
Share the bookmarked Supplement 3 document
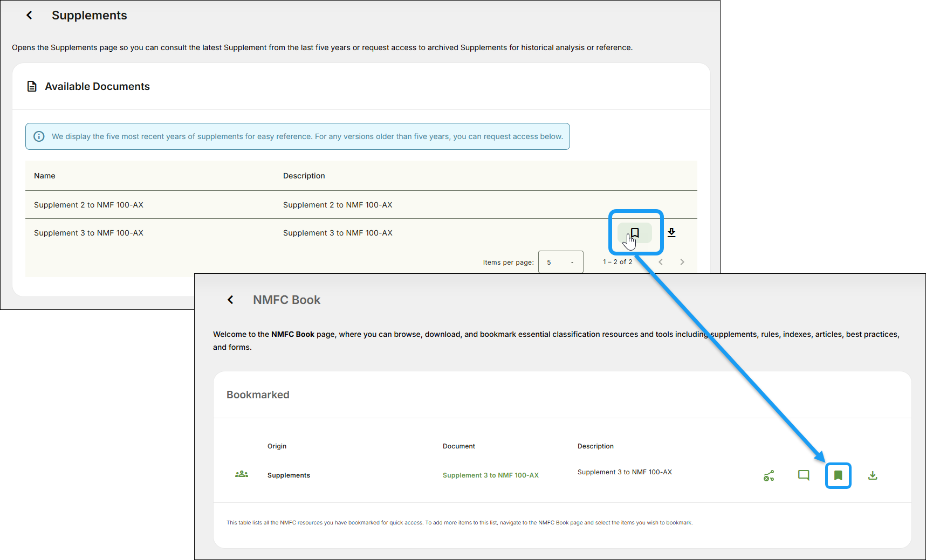click(x=769, y=475)
